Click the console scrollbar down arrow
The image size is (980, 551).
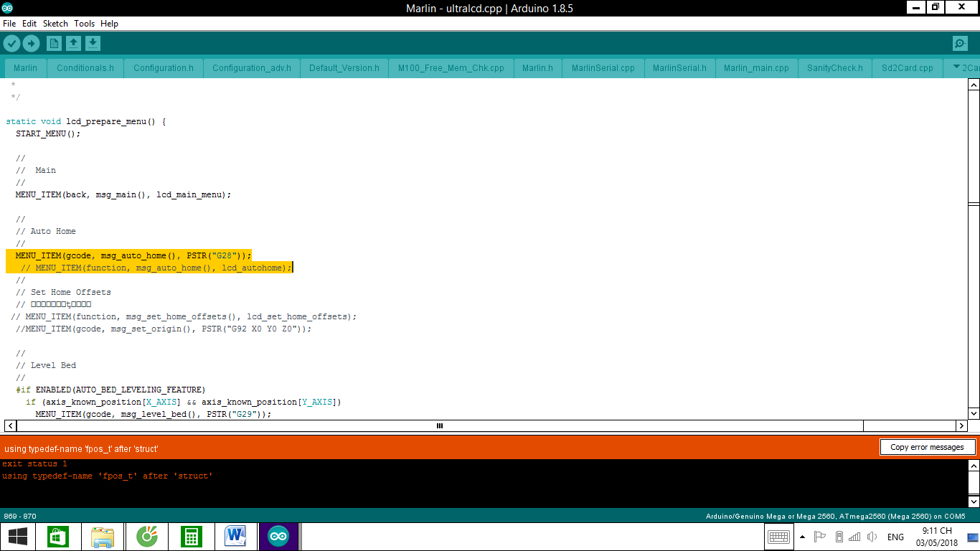(x=974, y=501)
